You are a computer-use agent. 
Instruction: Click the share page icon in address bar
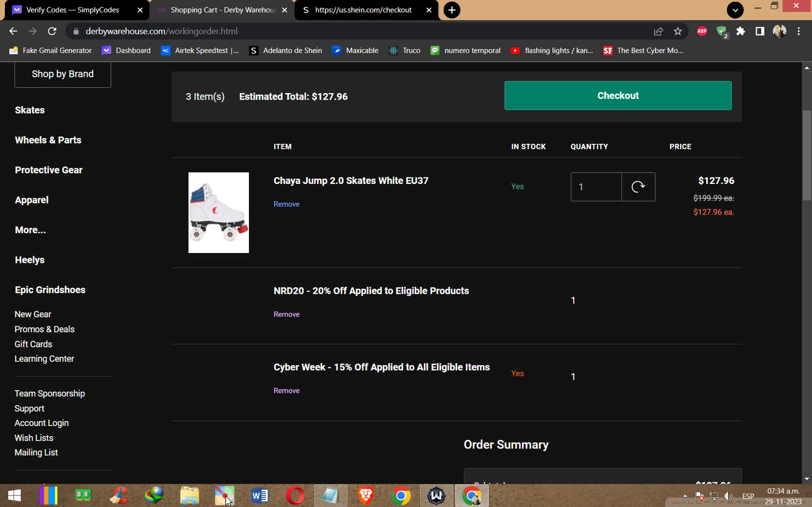(x=658, y=31)
